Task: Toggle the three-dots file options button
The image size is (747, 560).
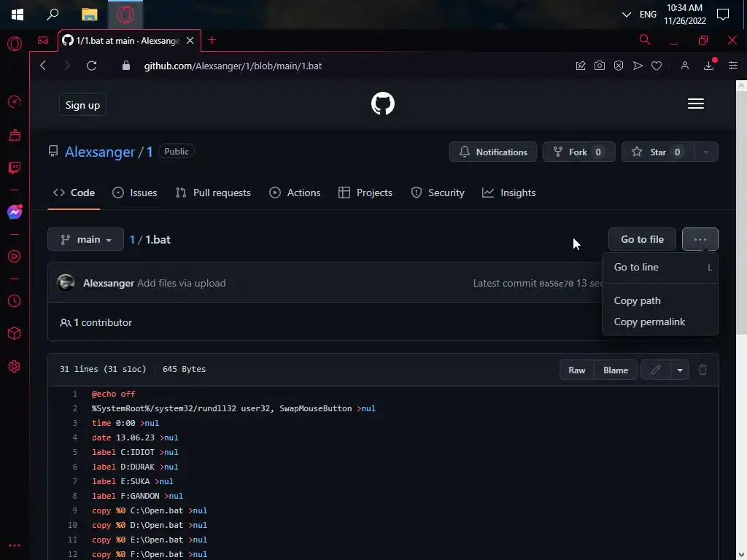Action: click(x=700, y=239)
